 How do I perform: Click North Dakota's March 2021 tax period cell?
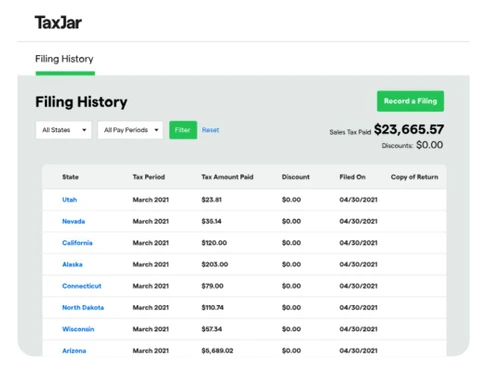151,307
